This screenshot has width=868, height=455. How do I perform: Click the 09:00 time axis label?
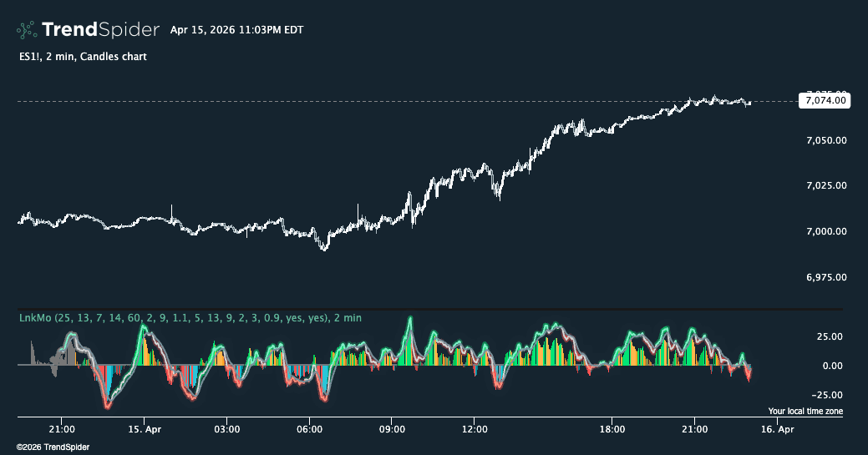392,430
